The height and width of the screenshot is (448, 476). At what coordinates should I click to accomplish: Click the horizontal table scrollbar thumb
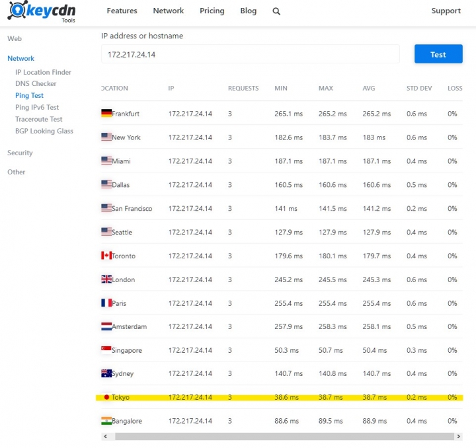coord(284,437)
